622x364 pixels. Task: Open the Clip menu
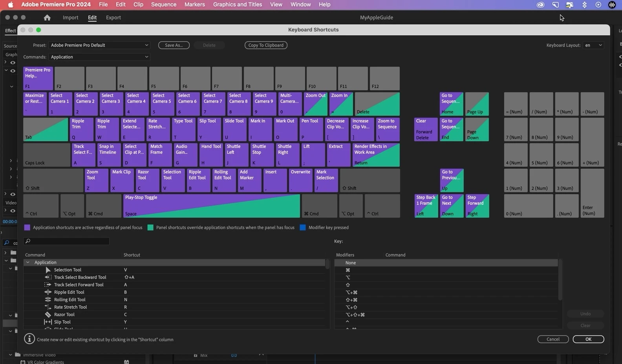point(138,5)
